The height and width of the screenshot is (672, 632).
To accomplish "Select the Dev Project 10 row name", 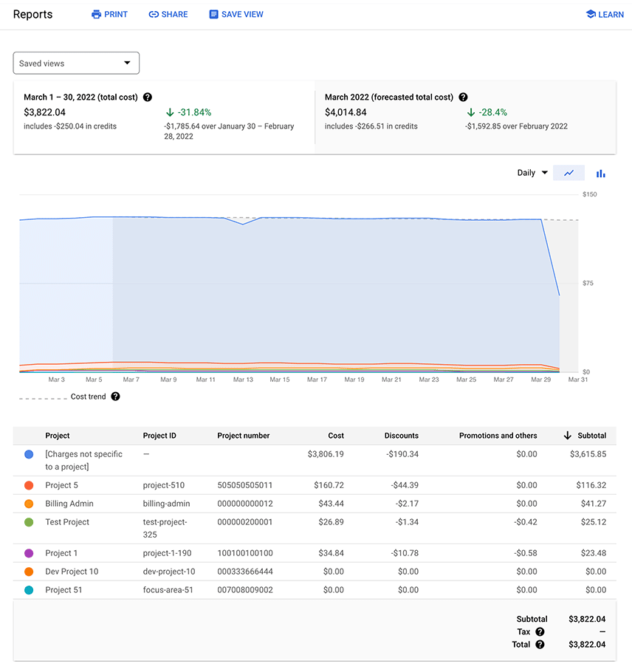I will (x=72, y=572).
